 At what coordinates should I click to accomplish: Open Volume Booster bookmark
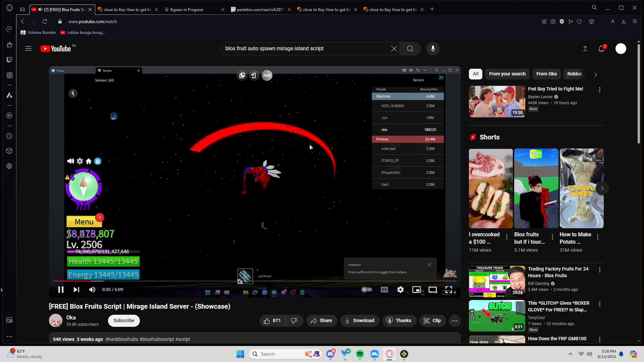coord(38,33)
